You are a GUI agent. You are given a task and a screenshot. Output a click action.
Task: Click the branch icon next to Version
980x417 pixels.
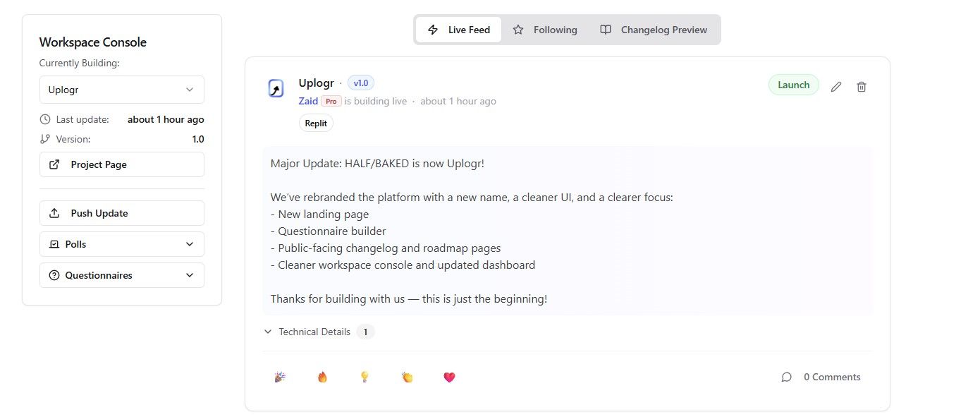click(x=44, y=139)
